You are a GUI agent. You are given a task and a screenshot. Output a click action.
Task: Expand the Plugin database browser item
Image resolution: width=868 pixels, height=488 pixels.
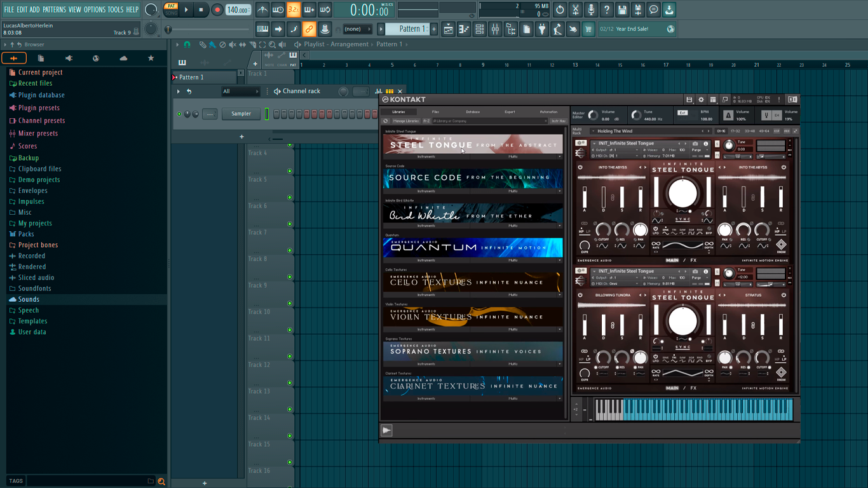[x=41, y=95]
